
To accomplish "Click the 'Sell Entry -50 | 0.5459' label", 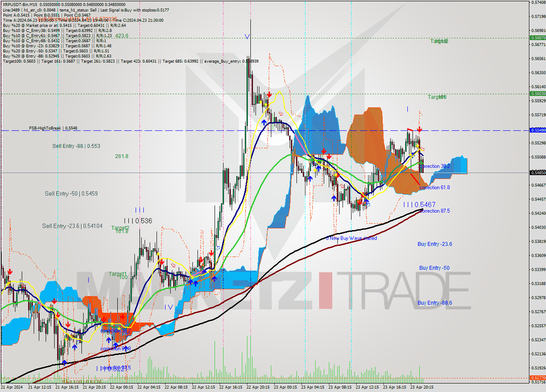I will click(x=71, y=193).
